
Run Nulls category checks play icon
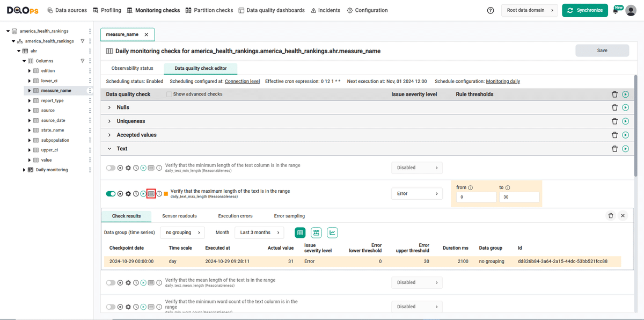click(x=626, y=107)
